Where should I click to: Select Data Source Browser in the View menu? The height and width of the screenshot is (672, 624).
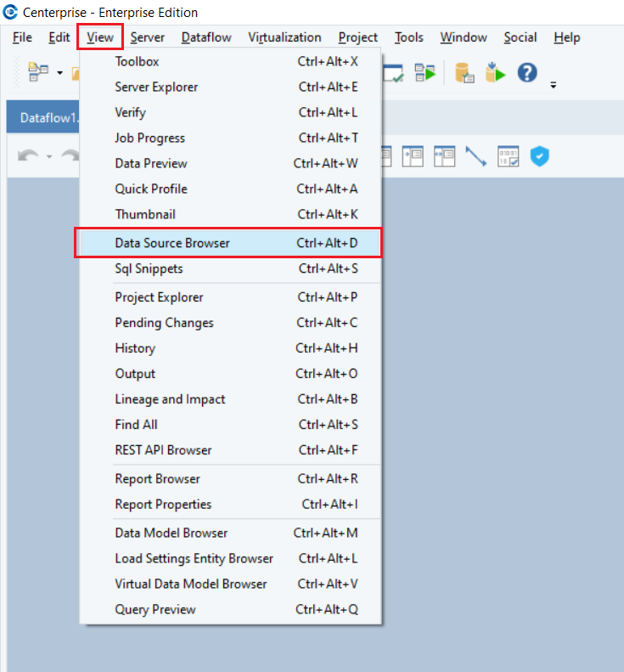pos(230,243)
